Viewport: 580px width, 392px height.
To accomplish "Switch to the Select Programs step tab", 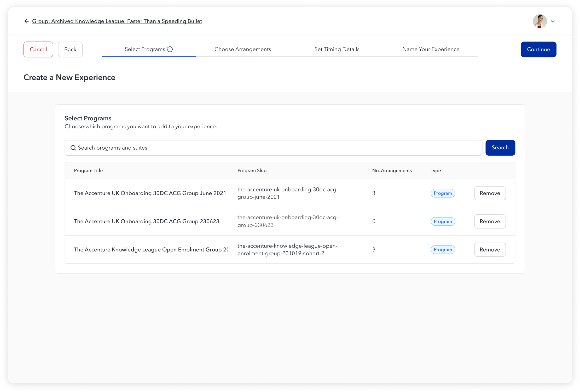I will (x=145, y=49).
